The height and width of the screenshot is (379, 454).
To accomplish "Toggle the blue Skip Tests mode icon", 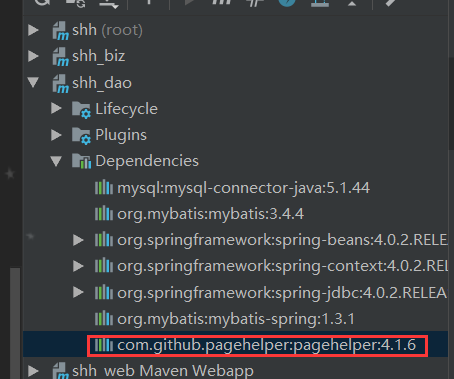I will 287,3.
